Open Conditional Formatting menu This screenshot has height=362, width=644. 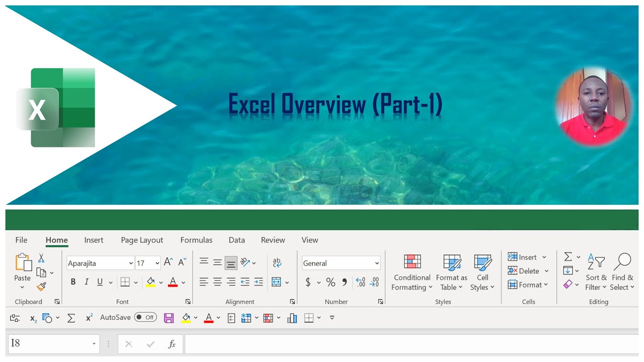tap(412, 273)
